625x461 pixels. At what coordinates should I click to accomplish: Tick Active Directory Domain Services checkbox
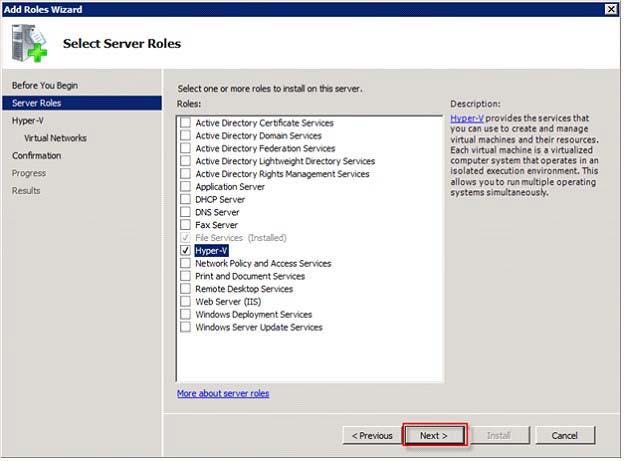(x=185, y=135)
